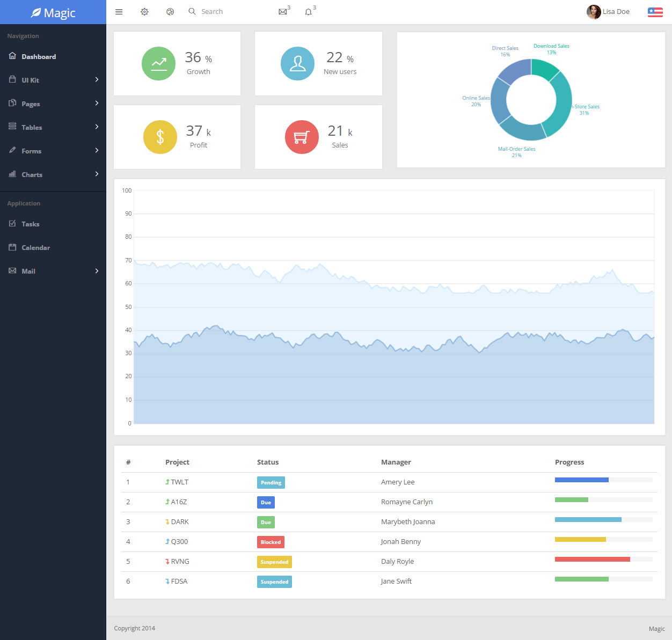Image resolution: width=672 pixels, height=640 pixels.
Task: Click the arrow icon beside FDSA
Action: click(x=167, y=581)
